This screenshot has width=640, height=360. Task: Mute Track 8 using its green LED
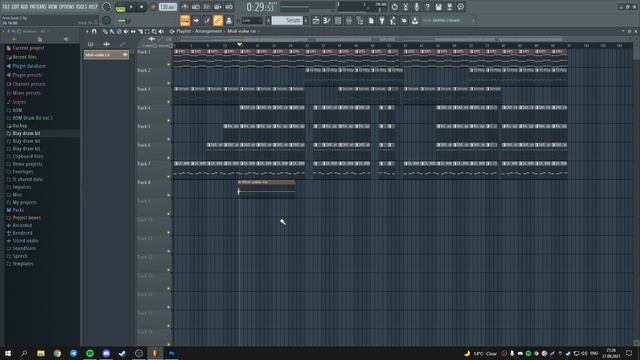[169, 195]
